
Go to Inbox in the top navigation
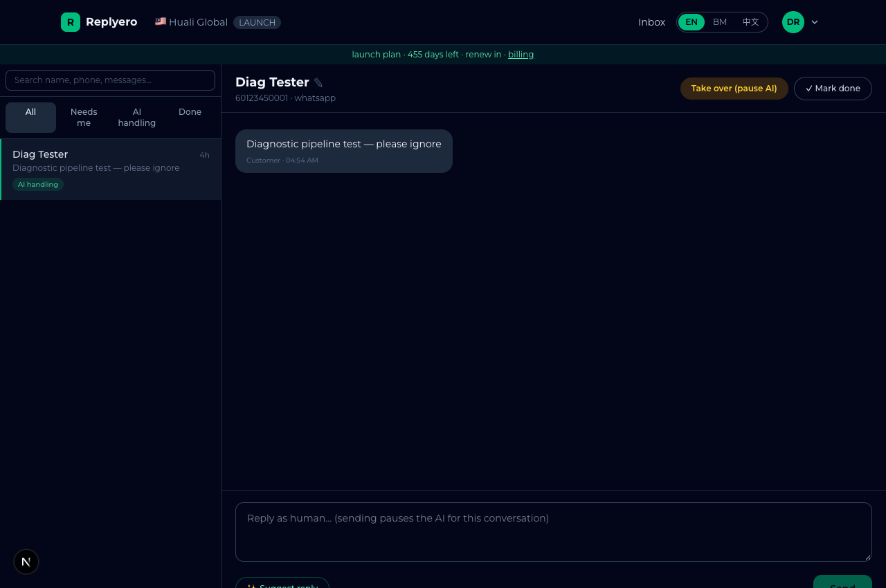point(651,22)
